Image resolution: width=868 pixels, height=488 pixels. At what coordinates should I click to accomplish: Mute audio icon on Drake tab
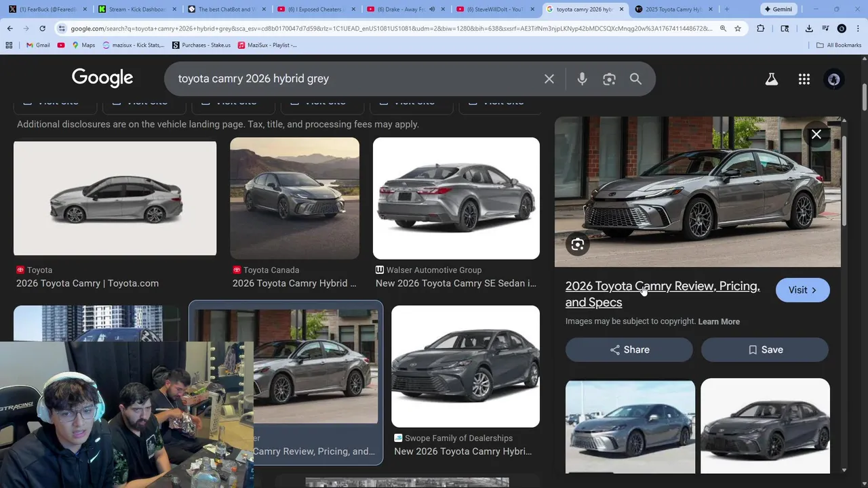pyautogui.click(x=432, y=9)
